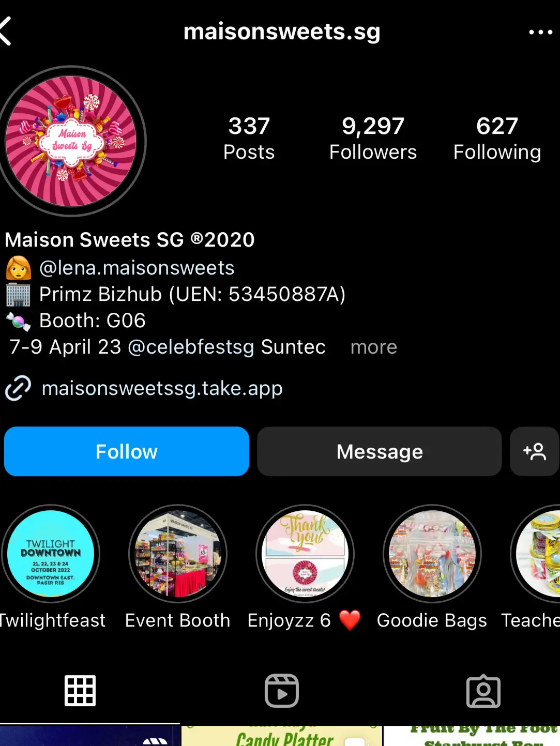The width and height of the screenshot is (560, 746).
Task: Open the Twilightfeast story highlight
Action: [51, 554]
